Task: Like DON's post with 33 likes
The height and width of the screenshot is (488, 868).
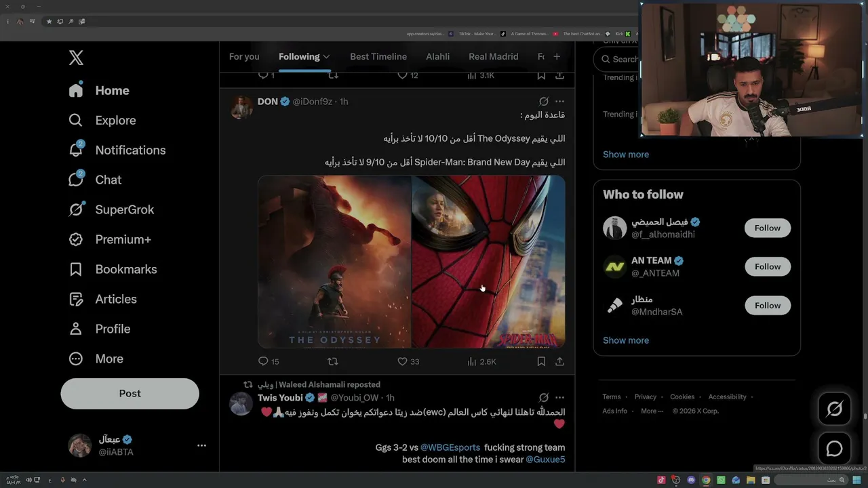Action: coord(408,362)
